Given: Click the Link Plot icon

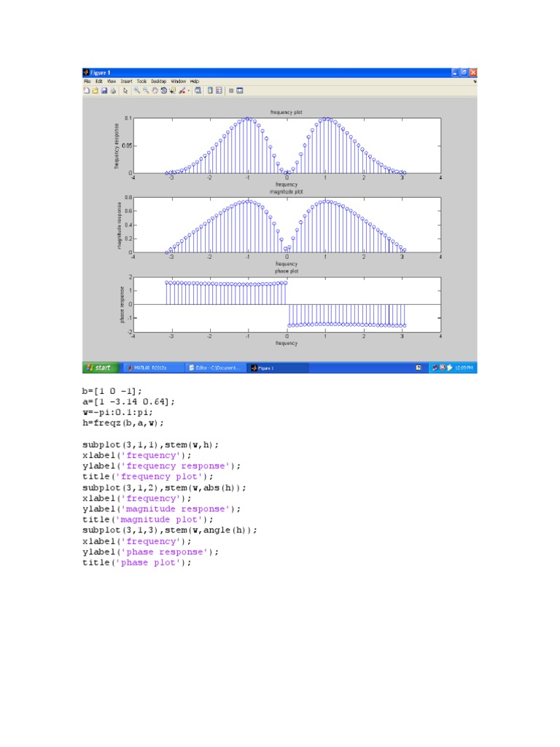Looking at the screenshot, I should click(x=198, y=90).
